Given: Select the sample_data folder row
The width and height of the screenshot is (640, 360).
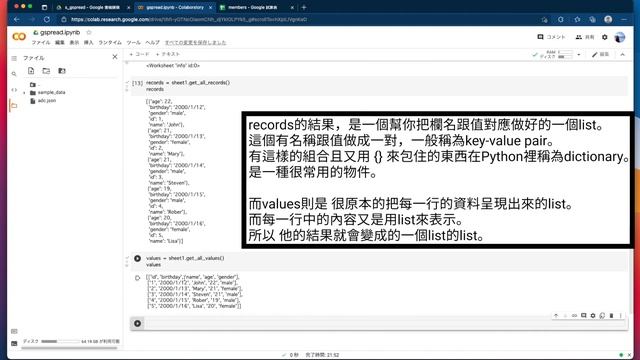Looking at the screenshot, I should (x=51, y=93).
